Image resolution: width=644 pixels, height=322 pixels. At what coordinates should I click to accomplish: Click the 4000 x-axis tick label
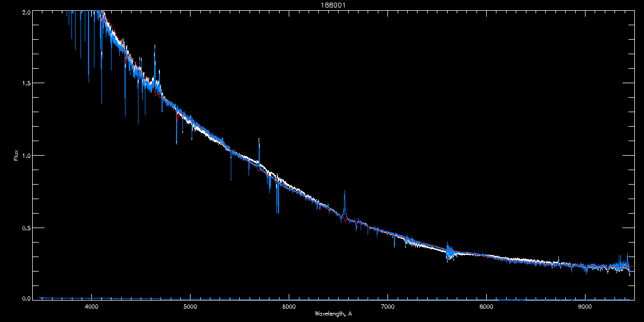(91, 306)
